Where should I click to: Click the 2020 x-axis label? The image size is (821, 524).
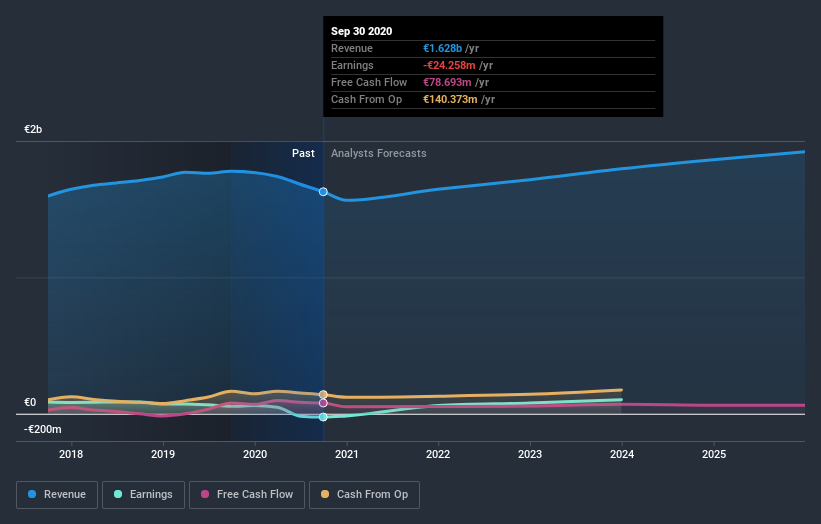click(x=255, y=454)
